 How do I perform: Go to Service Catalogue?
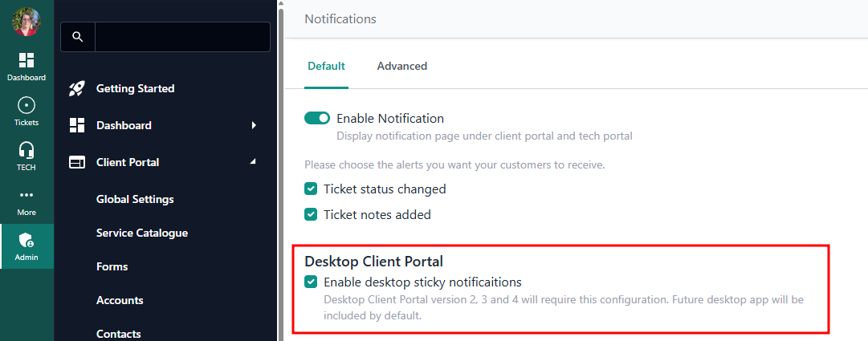click(x=141, y=233)
